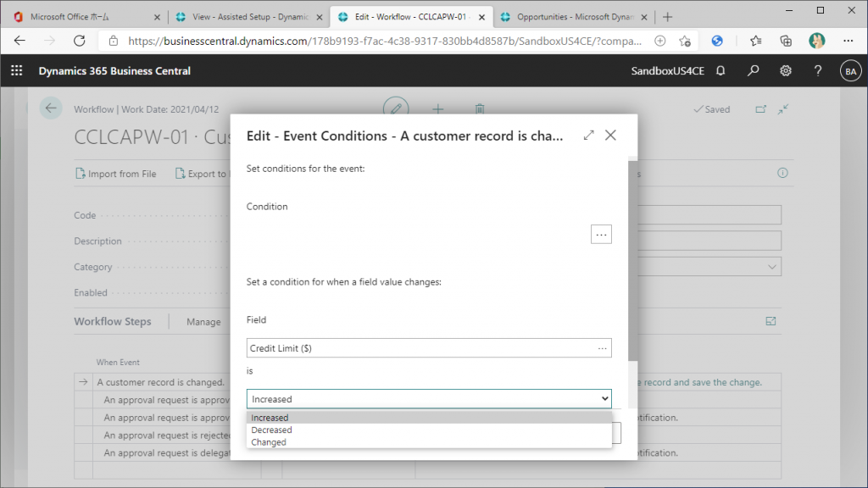Click the search magnifier in Business Central header
Screen dimensions: 868x488
[x=753, y=71]
